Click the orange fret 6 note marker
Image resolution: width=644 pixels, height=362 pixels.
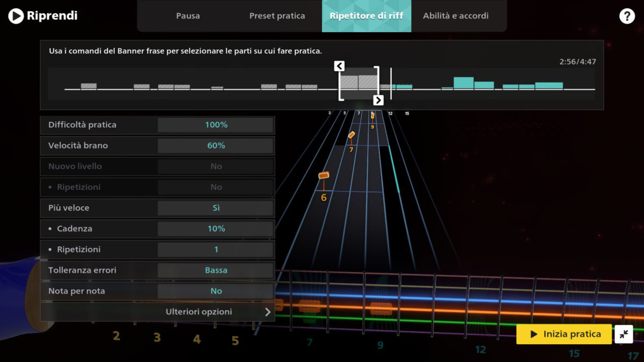(x=323, y=175)
